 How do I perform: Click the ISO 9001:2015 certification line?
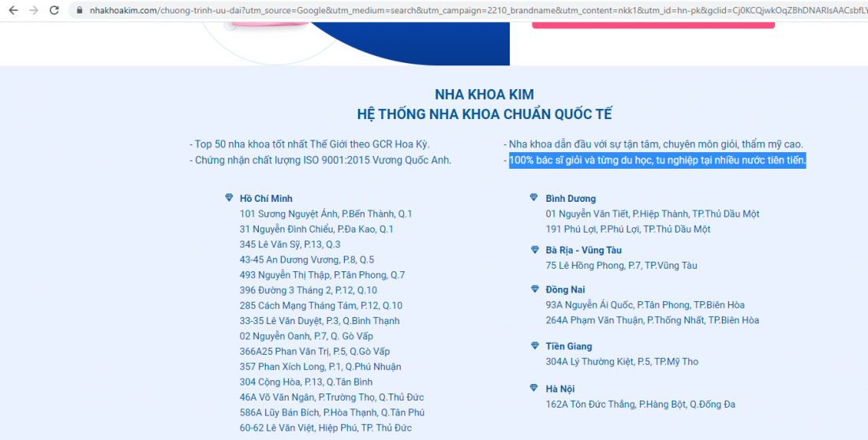tap(320, 161)
